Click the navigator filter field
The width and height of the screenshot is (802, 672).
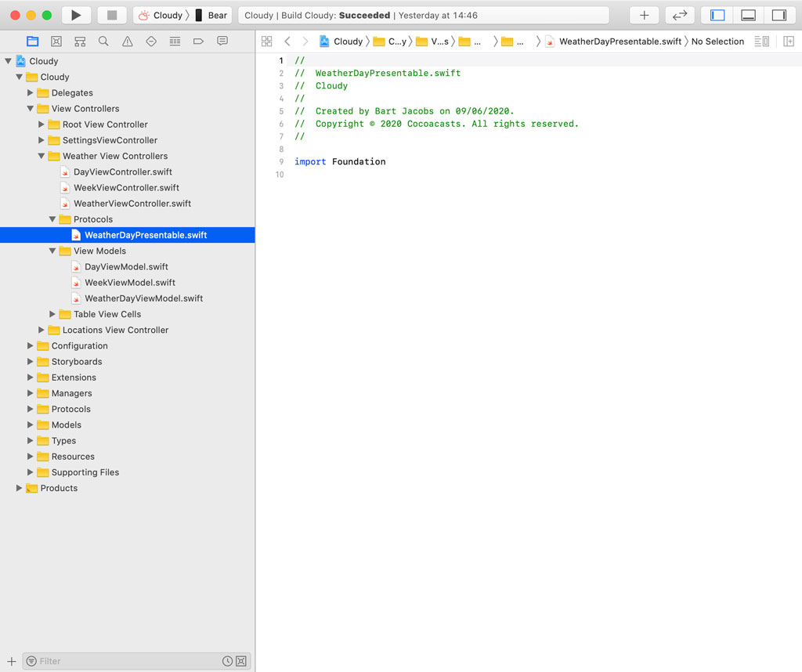(125, 660)
